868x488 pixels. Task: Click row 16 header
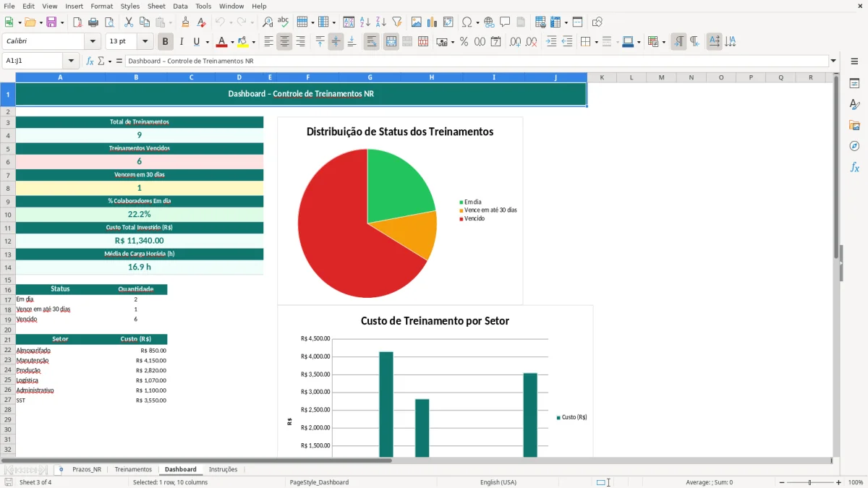pos(8,290)
